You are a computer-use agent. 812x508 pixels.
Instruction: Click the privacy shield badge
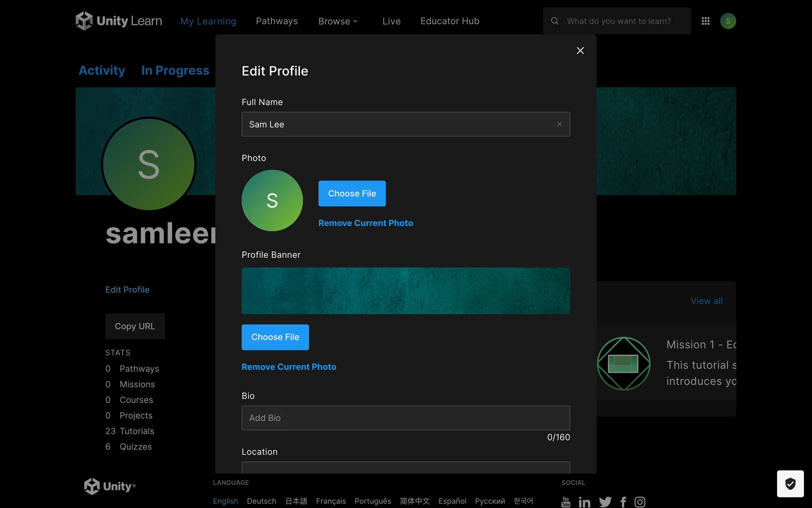[790, 483]
